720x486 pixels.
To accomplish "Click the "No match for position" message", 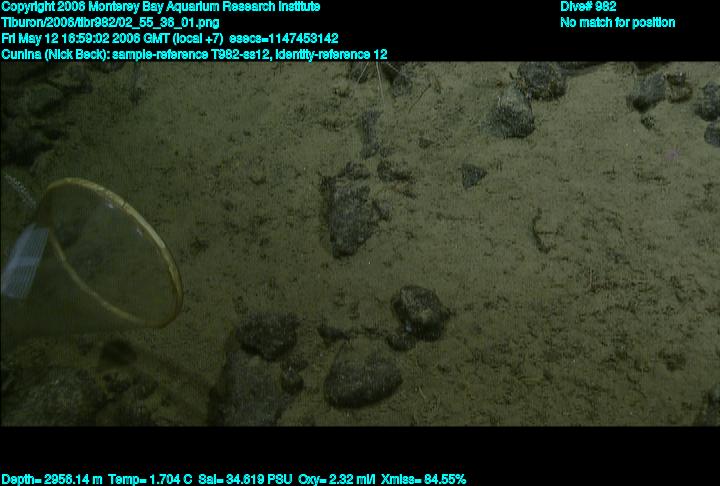I will [x=617, y=22].
